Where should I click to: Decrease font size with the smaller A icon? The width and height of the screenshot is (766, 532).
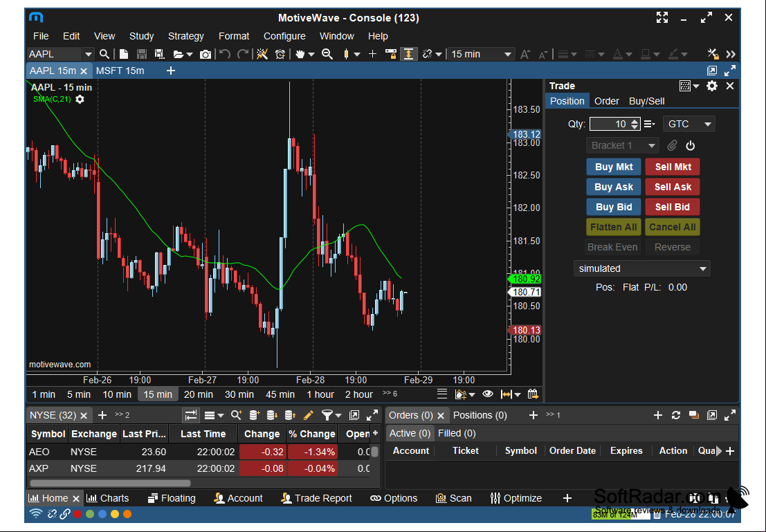tap(542, 55)
